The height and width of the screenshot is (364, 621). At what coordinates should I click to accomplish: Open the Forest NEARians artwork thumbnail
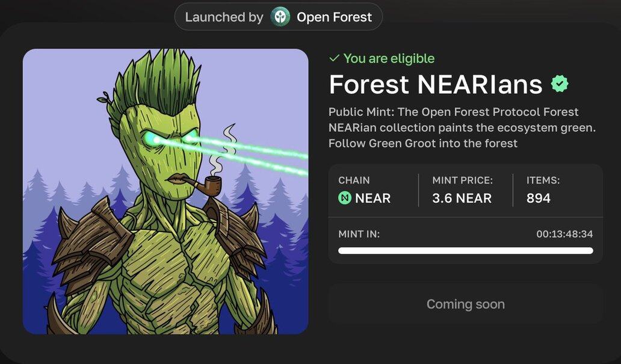pyautogui.click(x=165, y=191)
